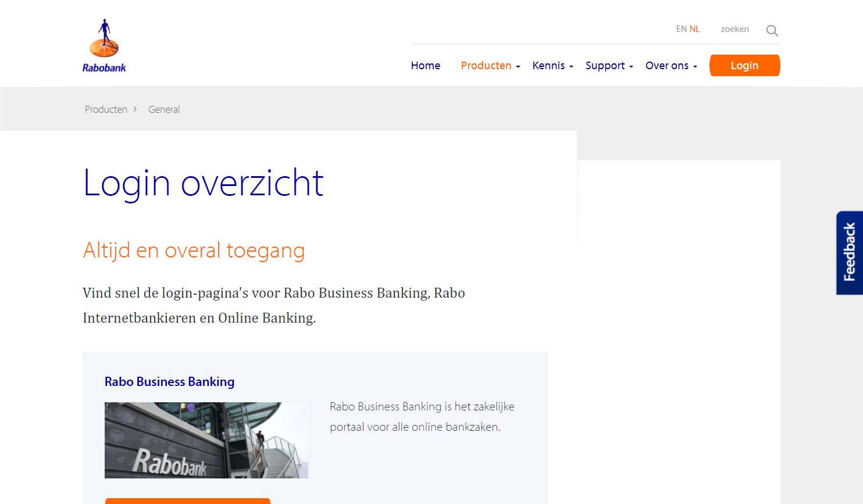Click the Login overzicht page title

(203, 183)
